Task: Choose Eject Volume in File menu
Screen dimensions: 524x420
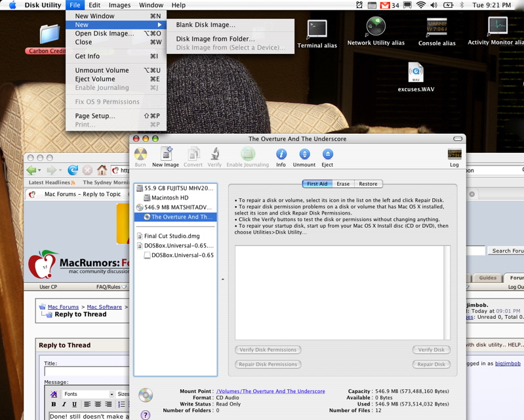Action: click(116, 79)
